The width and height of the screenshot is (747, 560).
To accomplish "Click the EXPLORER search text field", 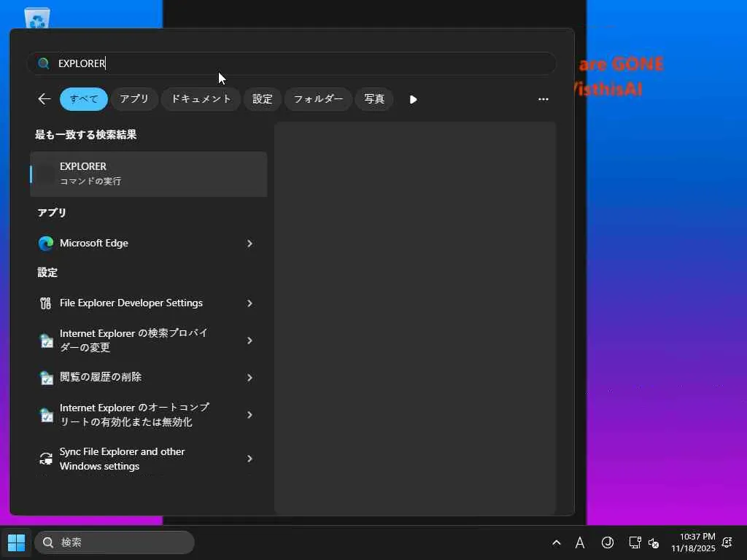I will tap(292, 63).
